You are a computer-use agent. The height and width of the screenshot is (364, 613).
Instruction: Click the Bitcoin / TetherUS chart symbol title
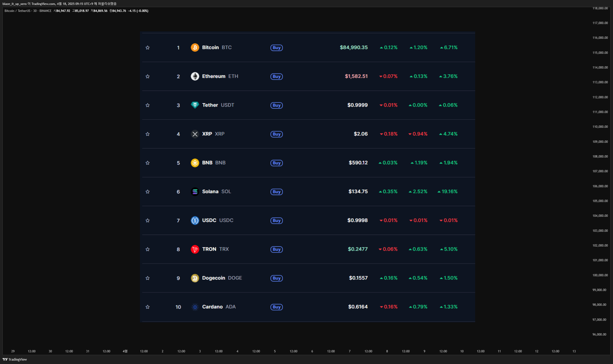coord(17,11)
